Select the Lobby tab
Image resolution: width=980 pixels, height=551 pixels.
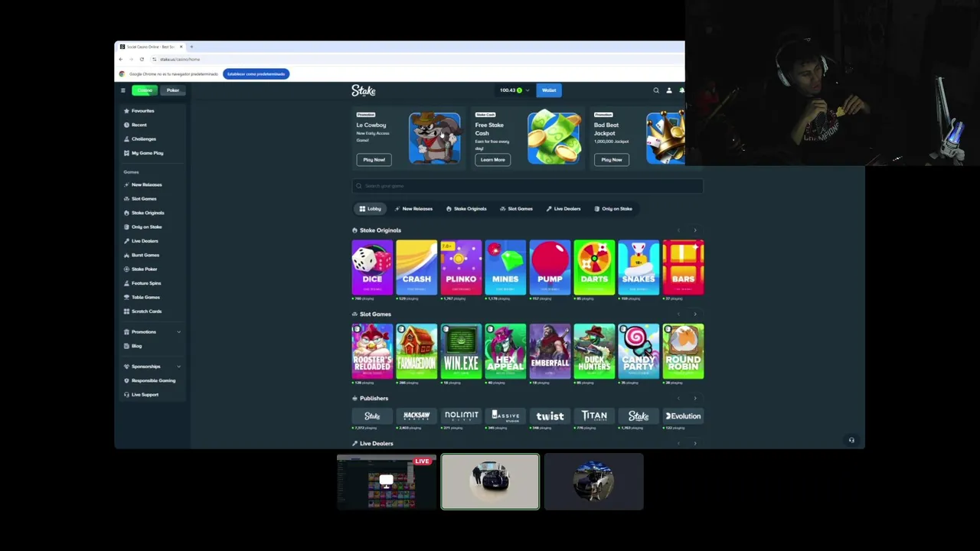[370, 209]
